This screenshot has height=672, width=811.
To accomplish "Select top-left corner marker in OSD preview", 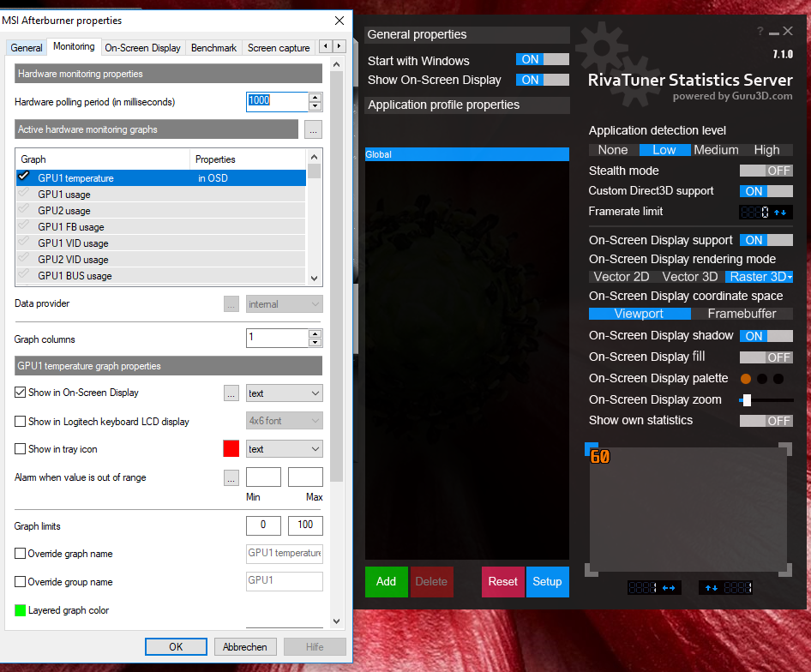I will click(592, 448).
